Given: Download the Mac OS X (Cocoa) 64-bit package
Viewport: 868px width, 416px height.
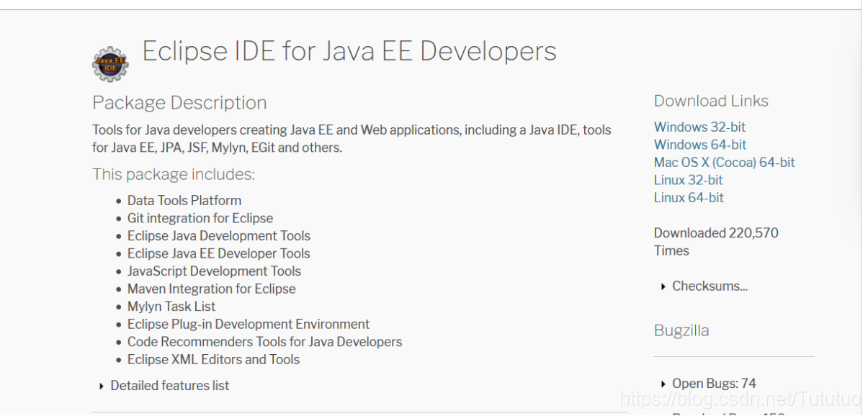Looking at the screenshot, I should pyautogui.click(x=725, y=163).
